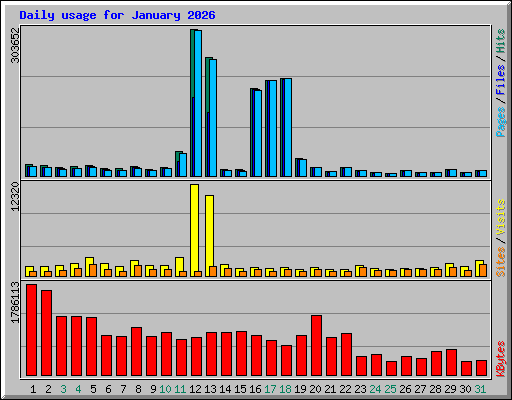Click the red KBytes bar for day 2
The height and width of the screenshot is (400, 512).
(x=47, y=333)
